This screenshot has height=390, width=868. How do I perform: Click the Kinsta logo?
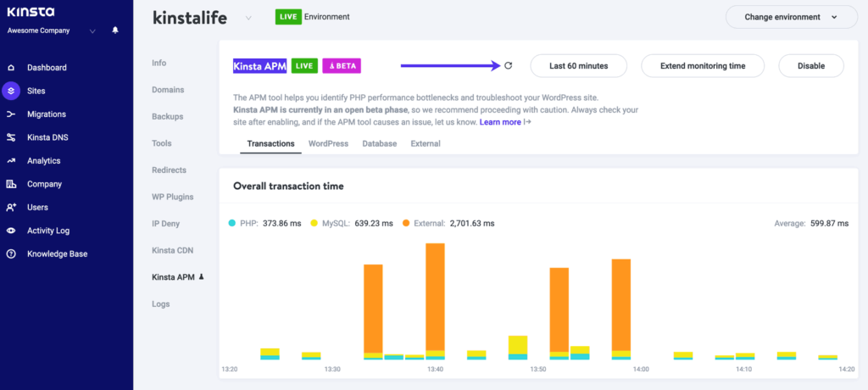tap(31, 13)
